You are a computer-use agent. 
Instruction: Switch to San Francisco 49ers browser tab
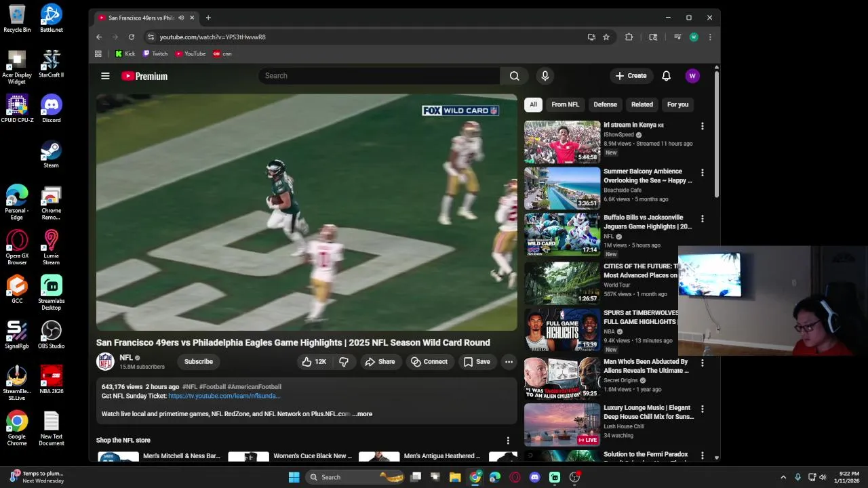(x=145, y=18)
